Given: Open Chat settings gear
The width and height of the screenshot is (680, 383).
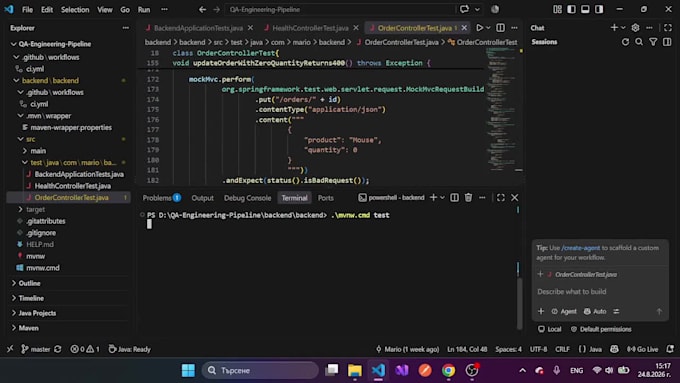Looking at the screenshot, I should pos(635,28).
